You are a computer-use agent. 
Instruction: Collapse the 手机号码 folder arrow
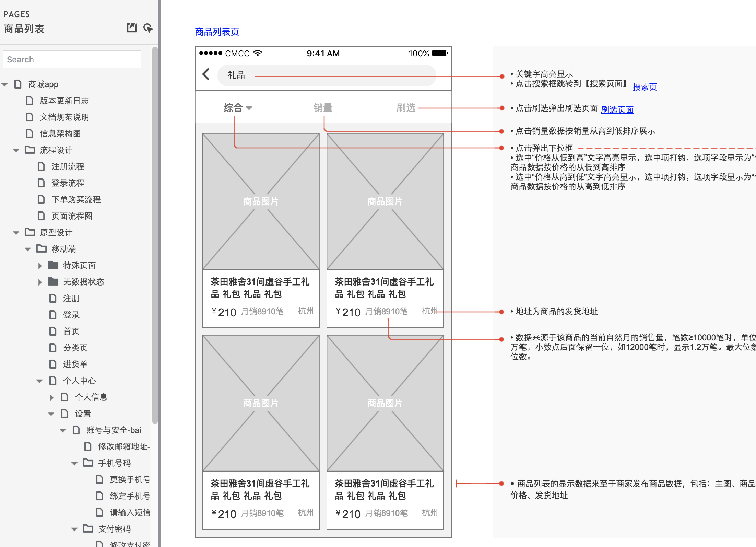(x=74, y=463)
